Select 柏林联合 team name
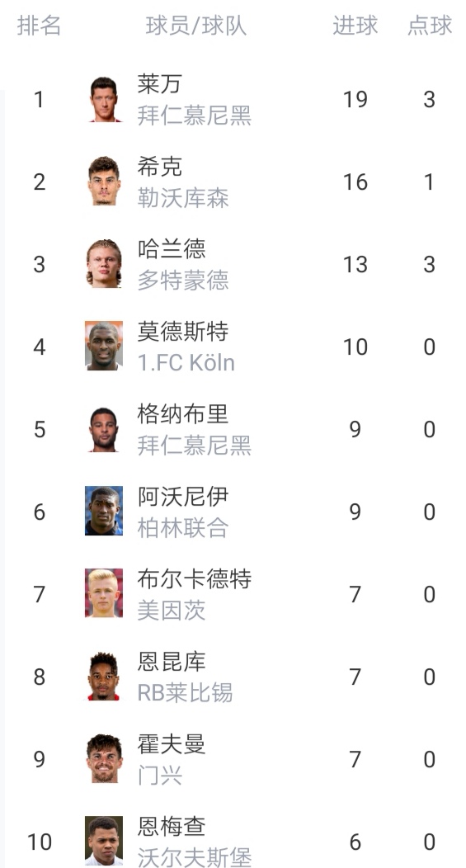This screenshot has height=868, width=466. (183, 528)
